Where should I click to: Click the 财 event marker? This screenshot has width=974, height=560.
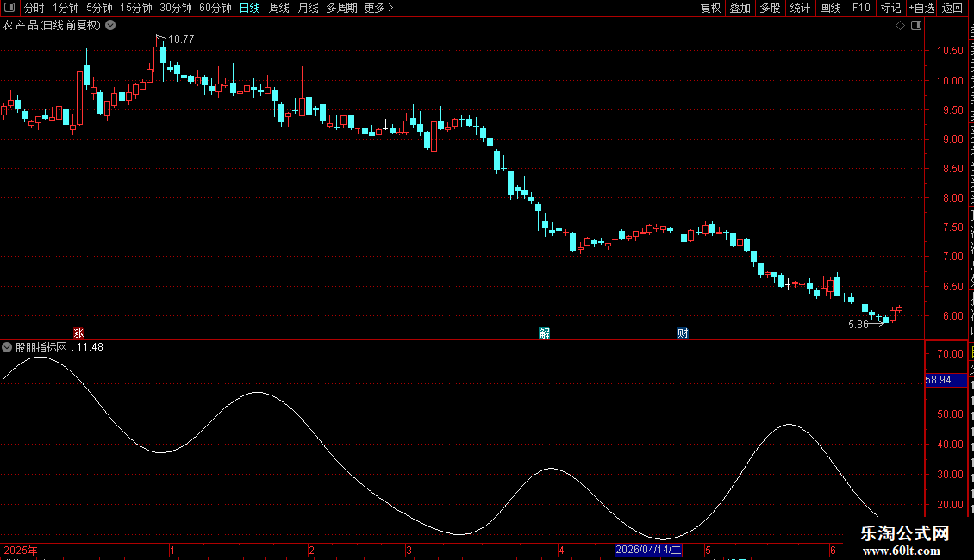pyautogui.click(x=683, y=333)
